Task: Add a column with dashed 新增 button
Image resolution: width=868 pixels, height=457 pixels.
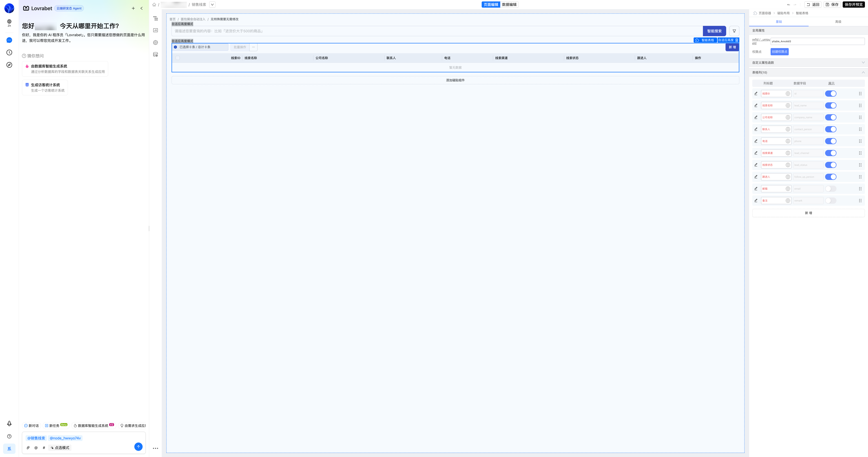Action: 808,213
